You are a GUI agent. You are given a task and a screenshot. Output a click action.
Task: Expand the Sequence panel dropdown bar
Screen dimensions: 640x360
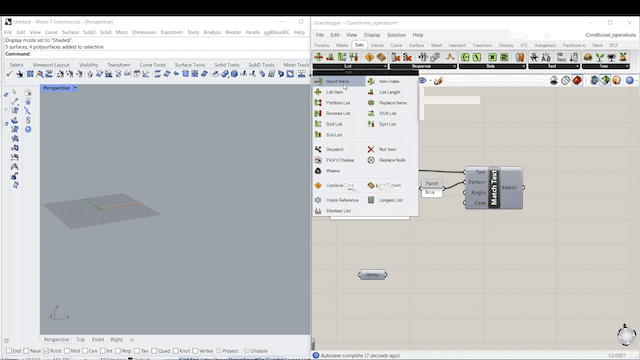(423, 66)
